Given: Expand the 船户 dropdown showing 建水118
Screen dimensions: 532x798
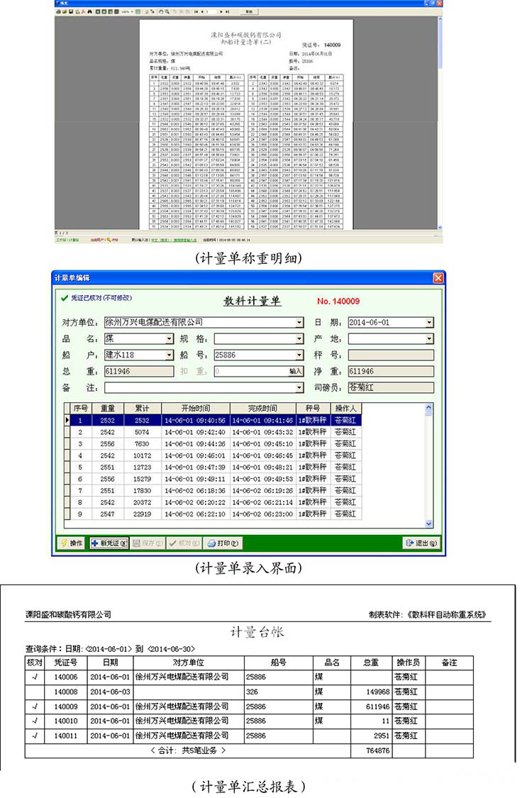Looking at the screenshot, I should coord(170,355).
